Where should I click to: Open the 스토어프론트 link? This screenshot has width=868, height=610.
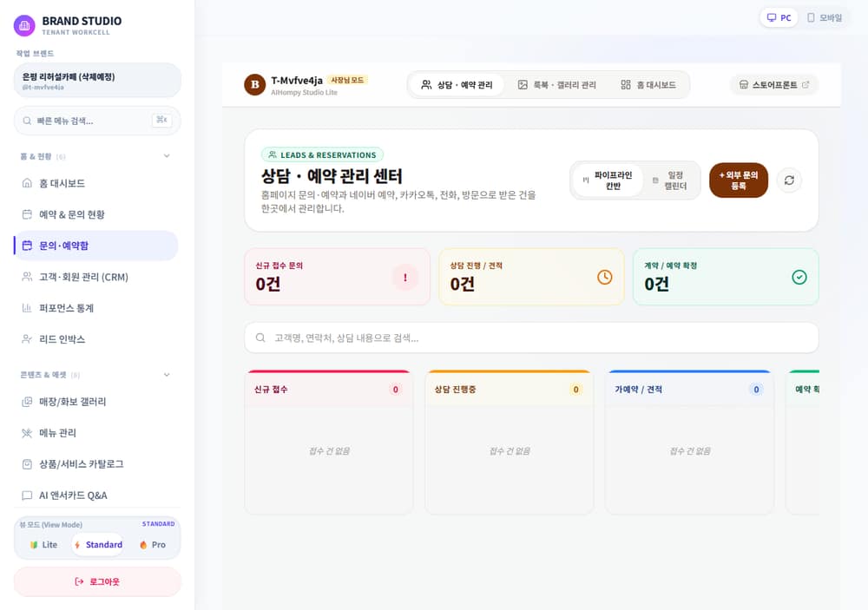pyautogui.click(x=774, y=85)
